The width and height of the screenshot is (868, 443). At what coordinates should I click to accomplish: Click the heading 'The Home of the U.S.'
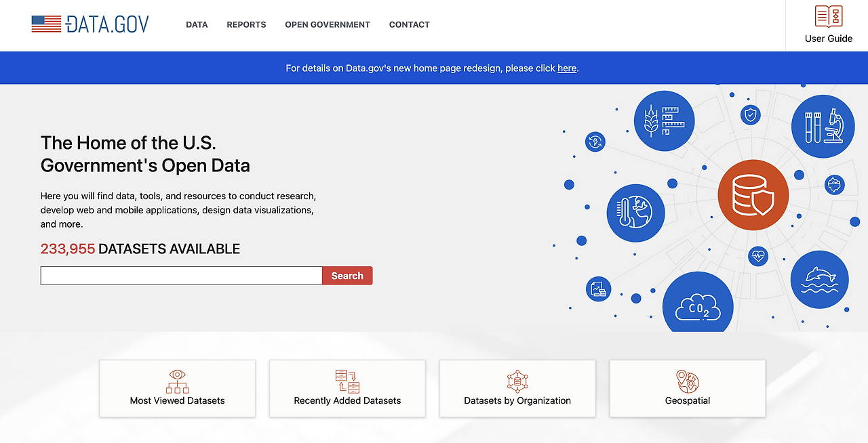[128, 142]
